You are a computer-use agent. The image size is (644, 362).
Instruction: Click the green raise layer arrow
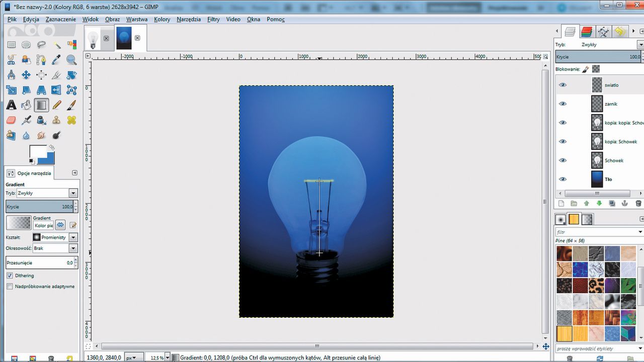(586, 204)
